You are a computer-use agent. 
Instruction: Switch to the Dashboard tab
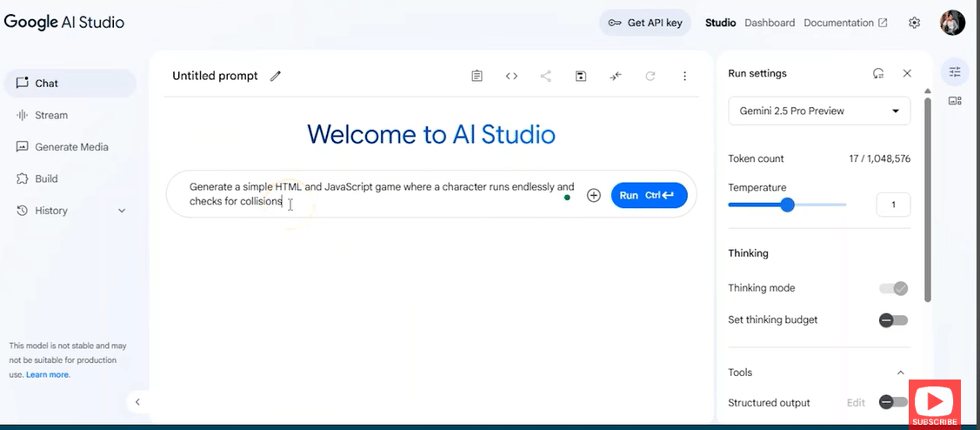[x=770, y=23]
